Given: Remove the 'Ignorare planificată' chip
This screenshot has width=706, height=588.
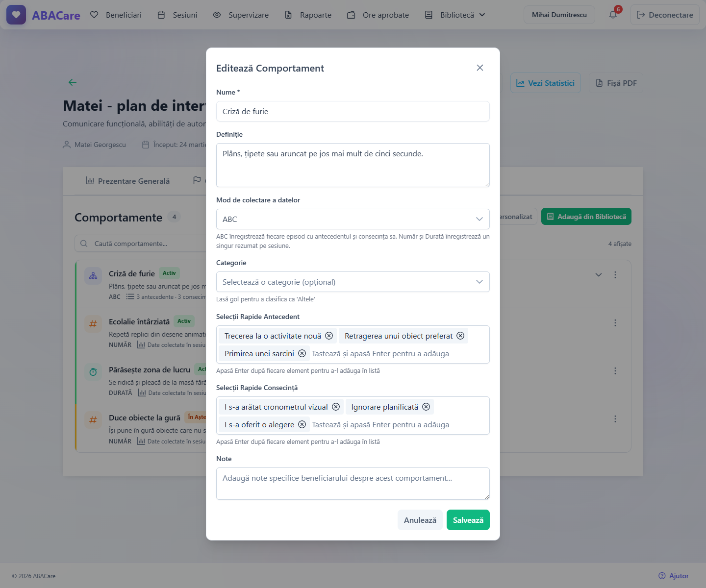Looking at the screenshot, I should (x=426, y=407).
